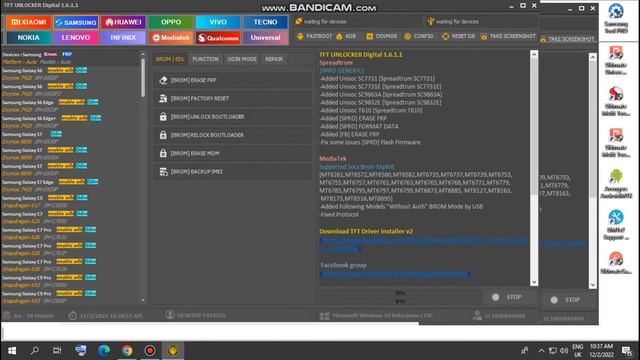The width and height of the screenshot is (640, 360).
Task: Select the Xiaomi brand button
Action: coord(28,22)
